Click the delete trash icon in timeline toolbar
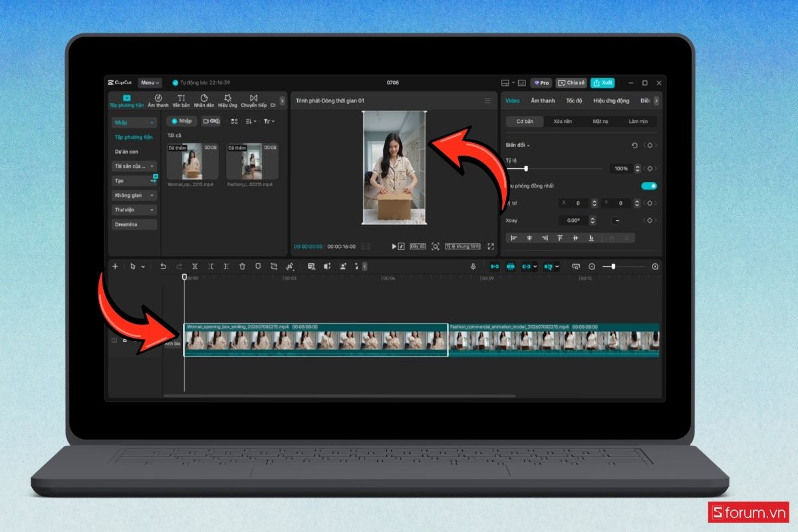 coord(242,266)
